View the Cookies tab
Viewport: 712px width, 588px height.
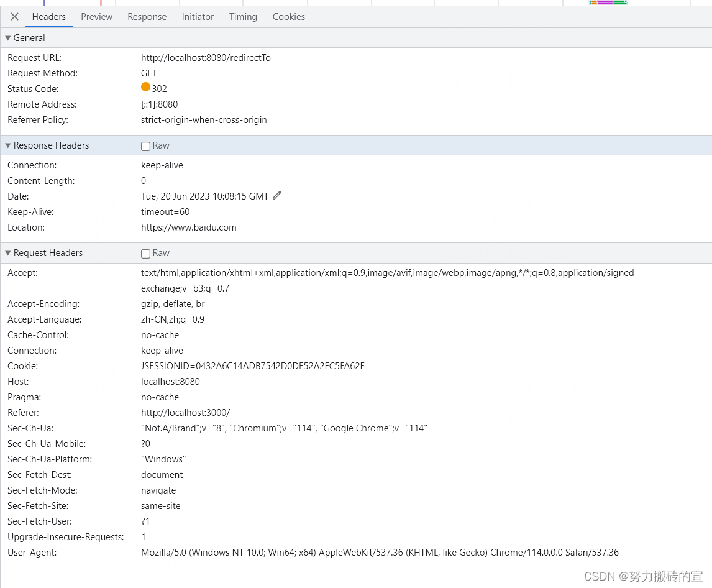click(x=288, y=17)
